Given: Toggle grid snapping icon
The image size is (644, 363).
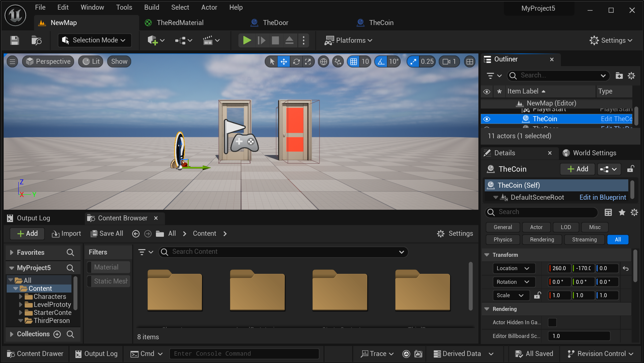Looking at the screenshot, I should 354,61.
